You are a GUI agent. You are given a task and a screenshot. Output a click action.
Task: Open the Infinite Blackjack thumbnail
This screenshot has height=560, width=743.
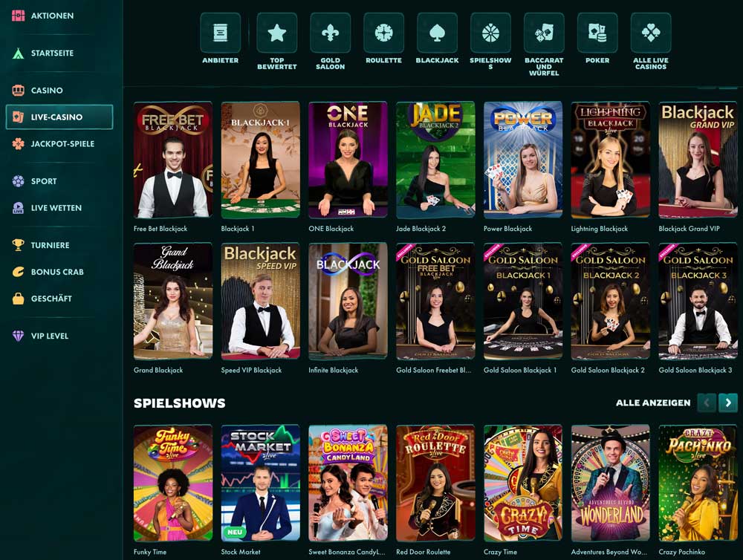[x=348, y=302]
